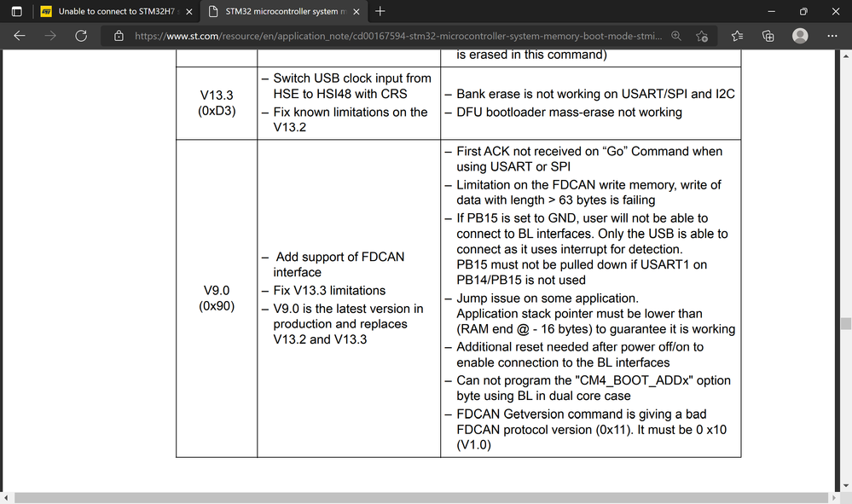The image size is (852, 504).
Task: Minimize the browser window
Action: [771, 11]
